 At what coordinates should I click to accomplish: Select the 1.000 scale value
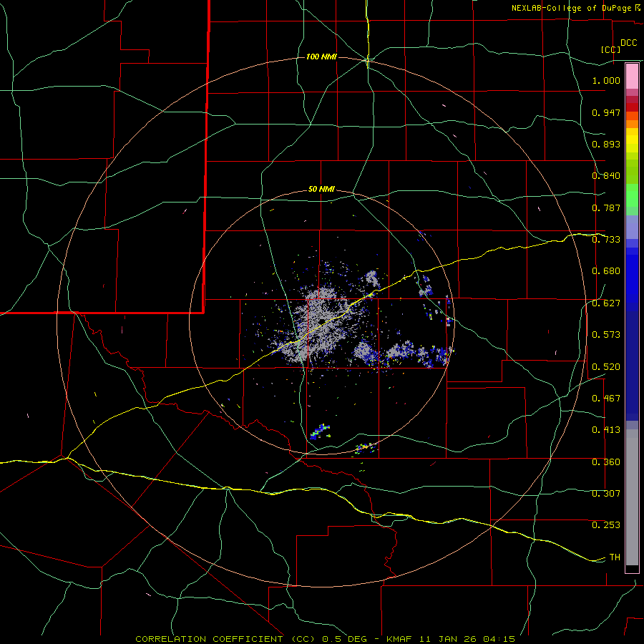(606, 80)
